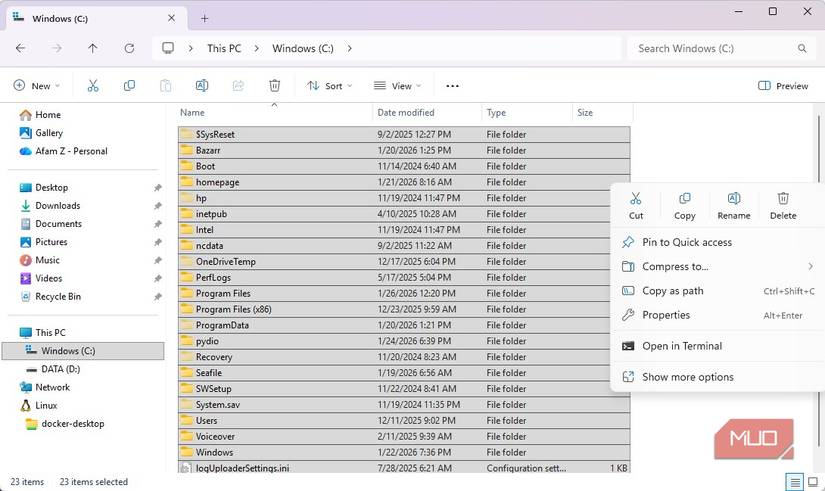Sort by the Name column header
The width and height of the screenshot is (825, 491).
tap(275, 113)
